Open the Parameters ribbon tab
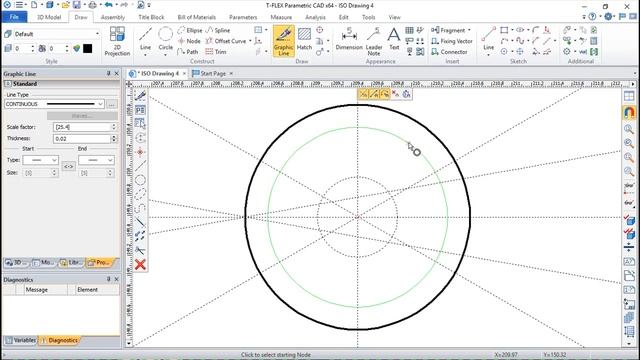The width and height of the screenshot is (640, 360). click(x=243, y=17)
